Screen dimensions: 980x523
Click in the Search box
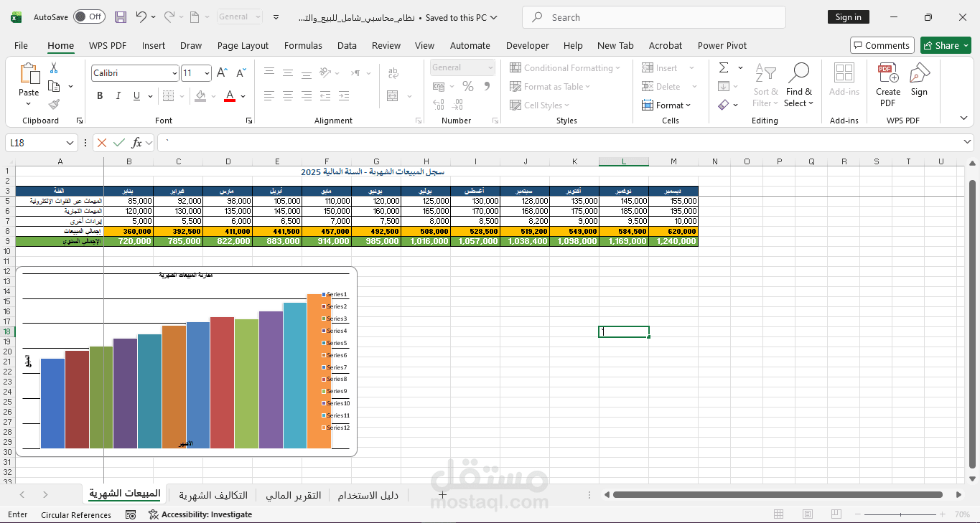(x=654, y=17)
